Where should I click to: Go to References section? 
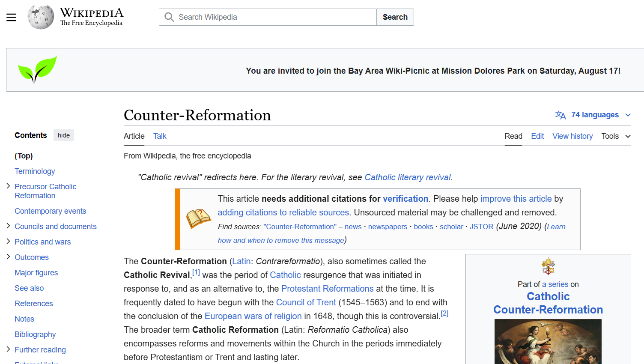33,304
